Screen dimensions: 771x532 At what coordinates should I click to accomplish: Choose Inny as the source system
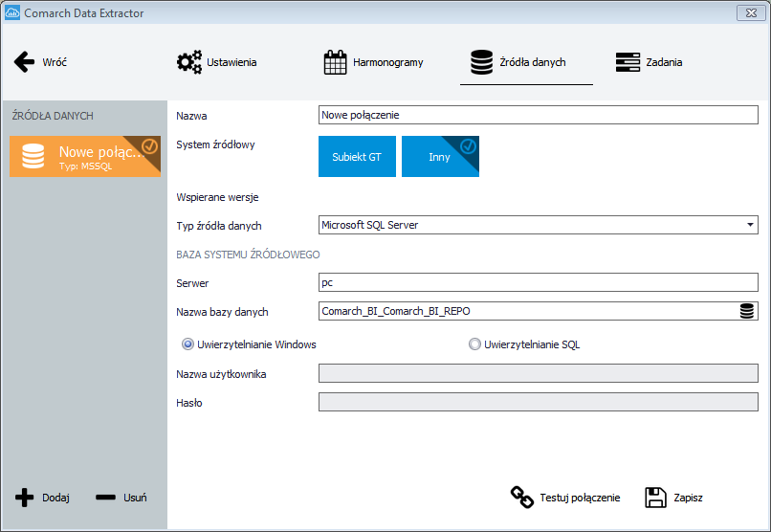[440, 156]
